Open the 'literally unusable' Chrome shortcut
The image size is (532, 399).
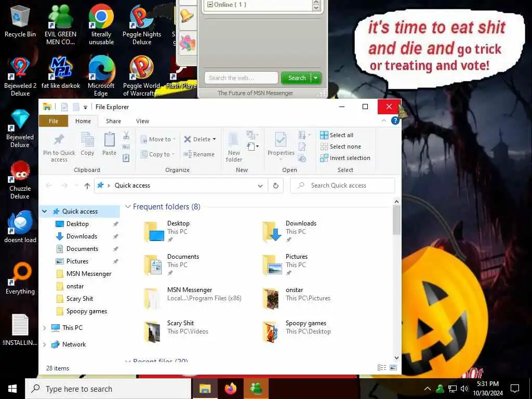coord(101,24)
